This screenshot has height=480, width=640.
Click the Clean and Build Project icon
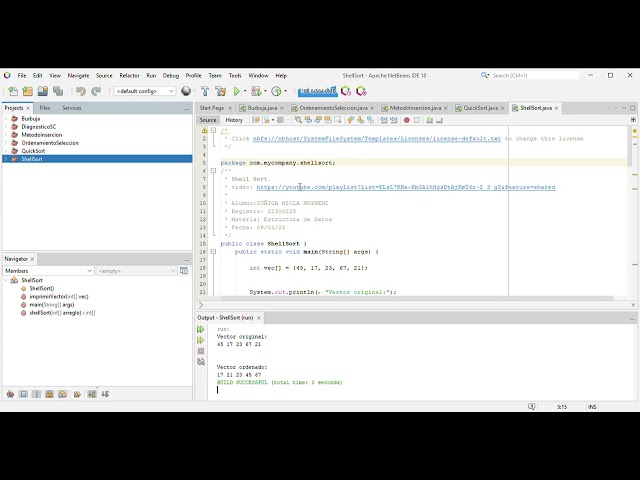point(220,91)
